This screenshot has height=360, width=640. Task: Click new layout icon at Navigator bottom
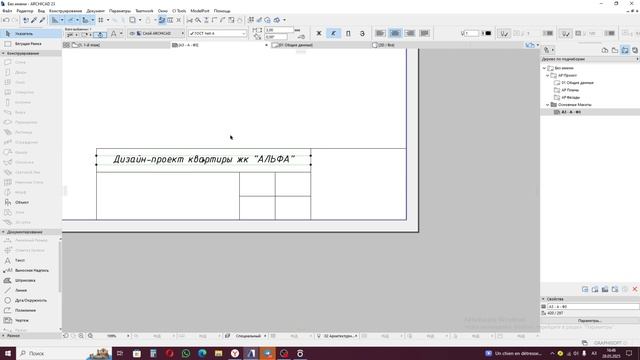585,289
